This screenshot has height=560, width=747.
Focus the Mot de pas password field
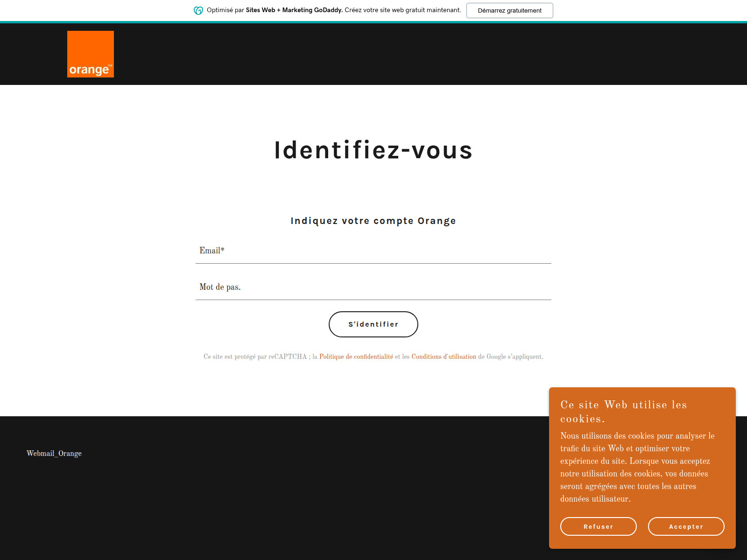point(373,287)
